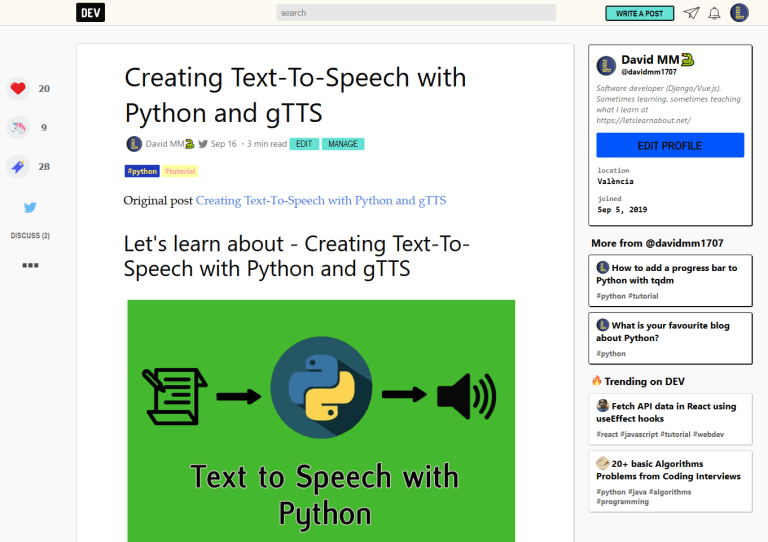Open '20+ basic Algorithms Problems' trending post
768x542 pixels.
pos(670,482)
